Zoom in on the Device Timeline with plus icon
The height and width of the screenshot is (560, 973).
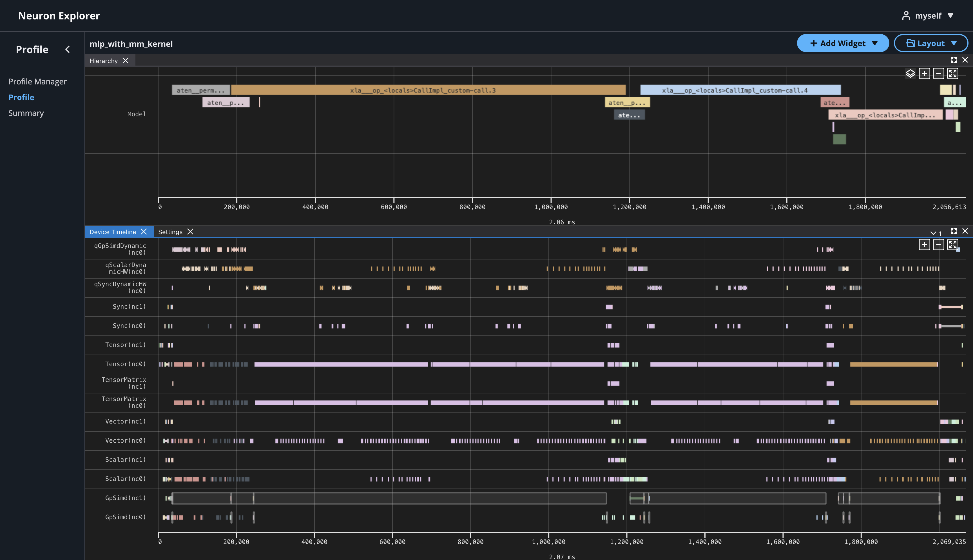(925, 244)
